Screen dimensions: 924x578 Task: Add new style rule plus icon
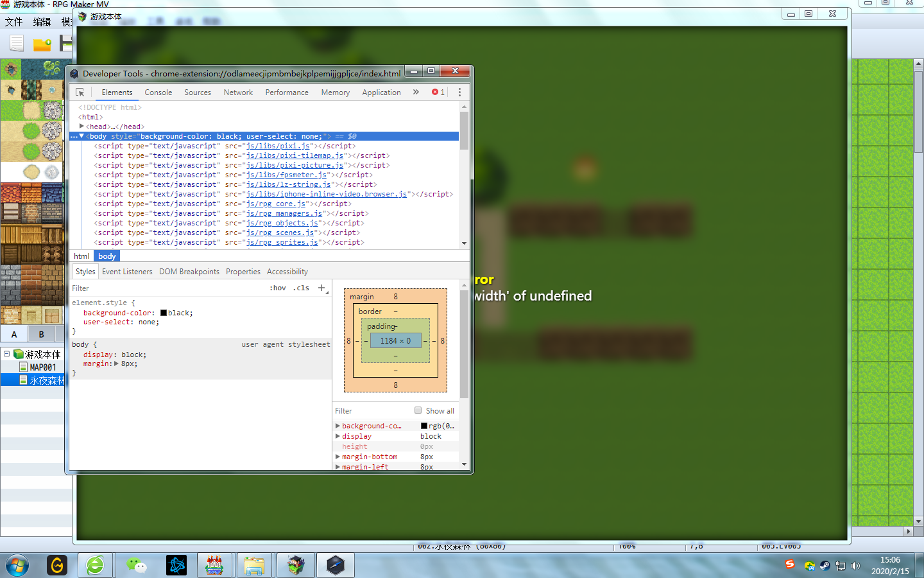tap(321, 288)
